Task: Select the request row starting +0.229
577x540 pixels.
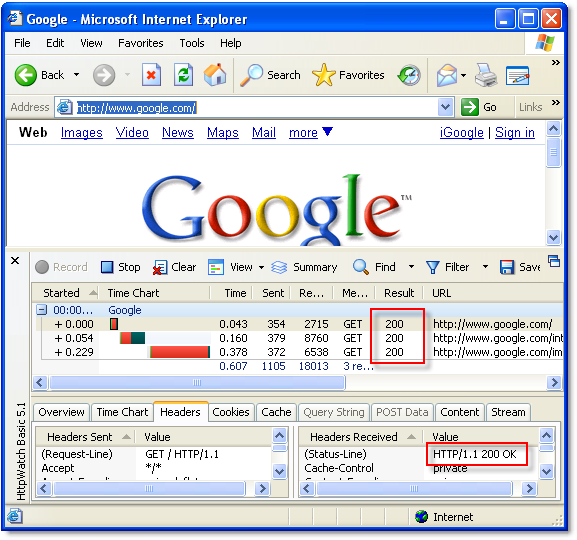Action: 301,352
